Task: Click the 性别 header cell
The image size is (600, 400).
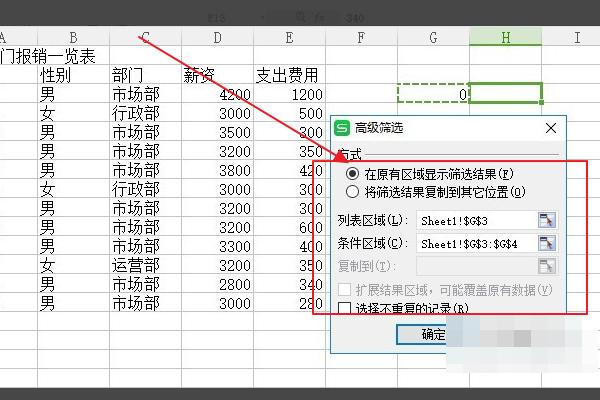Action: 73,75
